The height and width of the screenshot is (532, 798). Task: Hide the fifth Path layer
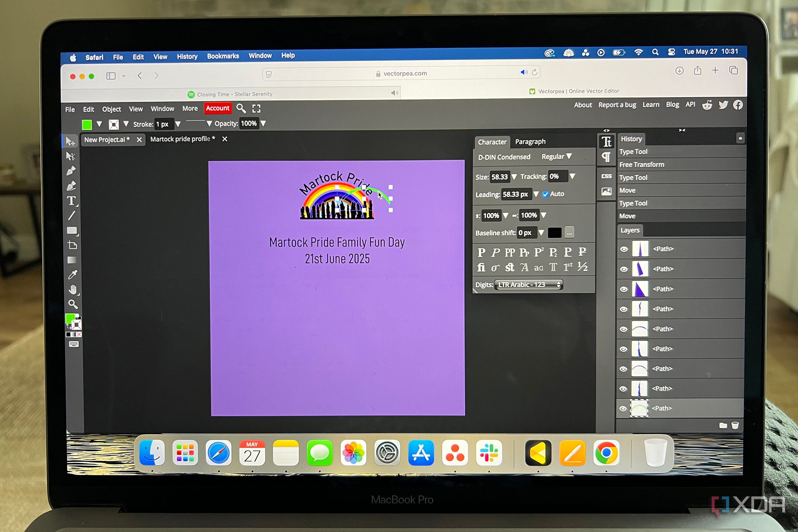(623, 329)
